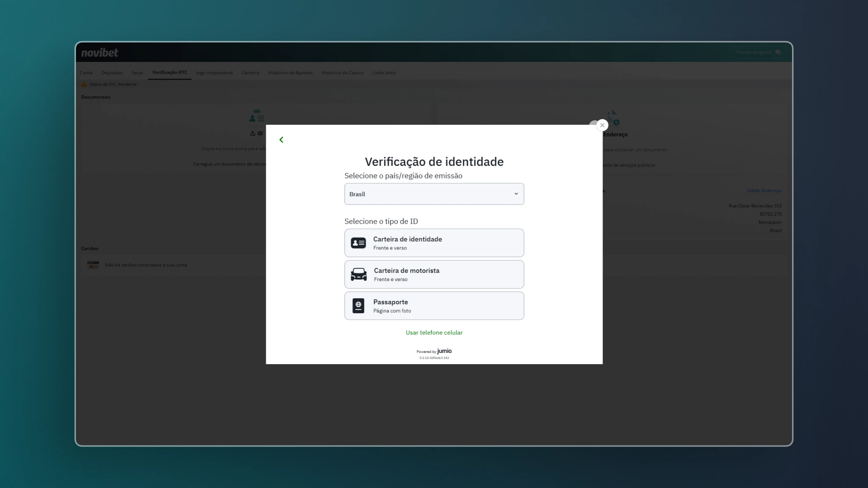The width and height of the screenshot is (868, 488).
Task: Click the ID upload document icon
Action: click(x=256, y=117)
